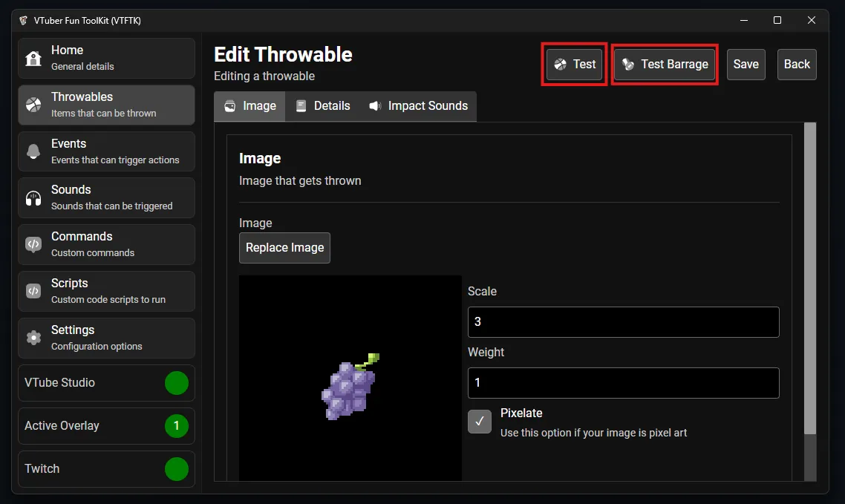This screenshot has width=845, height=504.
Task: Go back with the Back button
Action: pyautogui.click(x=797, y=65)
